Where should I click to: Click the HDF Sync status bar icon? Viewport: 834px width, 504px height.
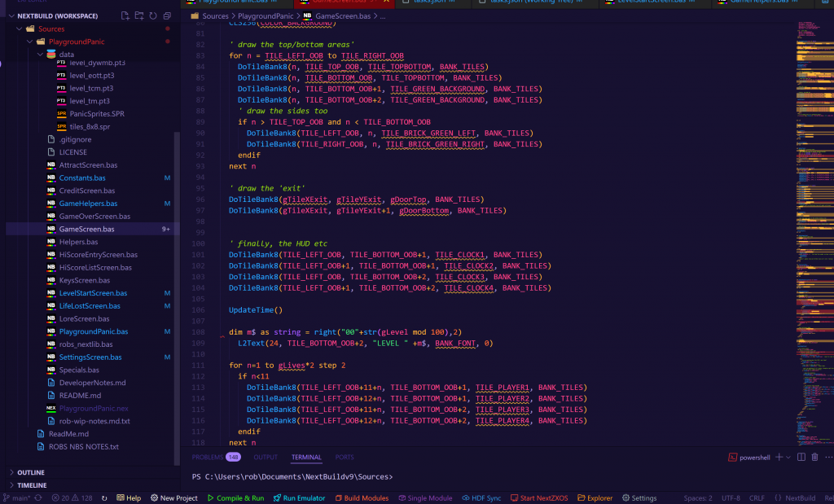[x=481, y=497]
